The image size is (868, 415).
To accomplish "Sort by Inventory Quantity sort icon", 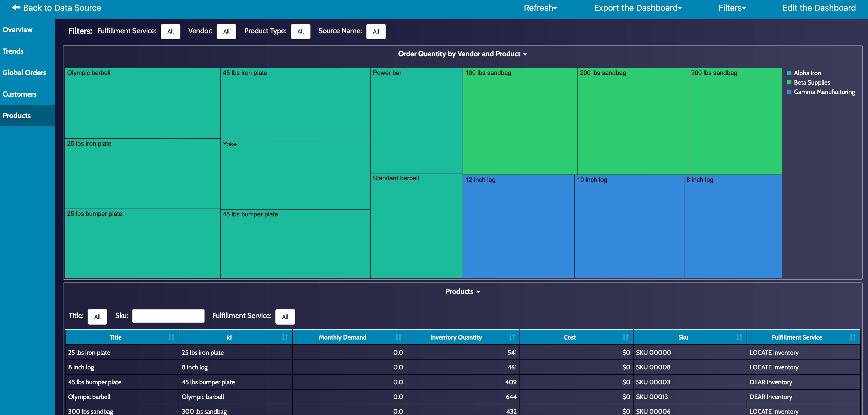I will pos(512,337).
